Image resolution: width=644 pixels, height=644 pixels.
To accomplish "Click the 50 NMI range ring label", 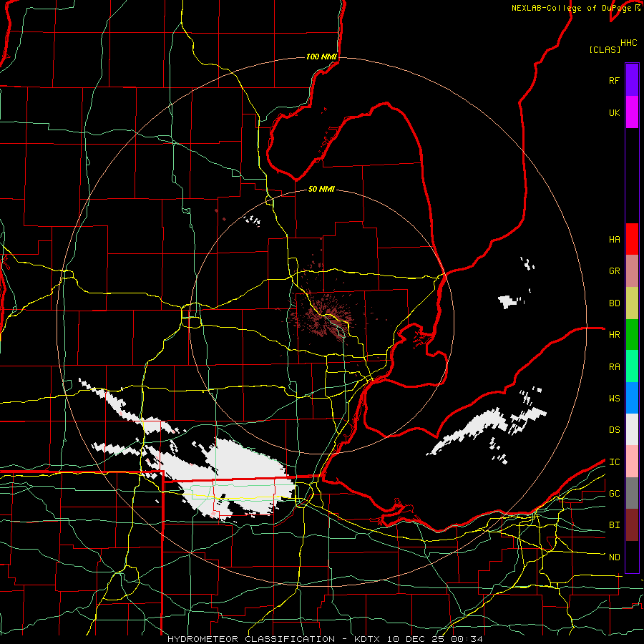I will pos(321,190).
